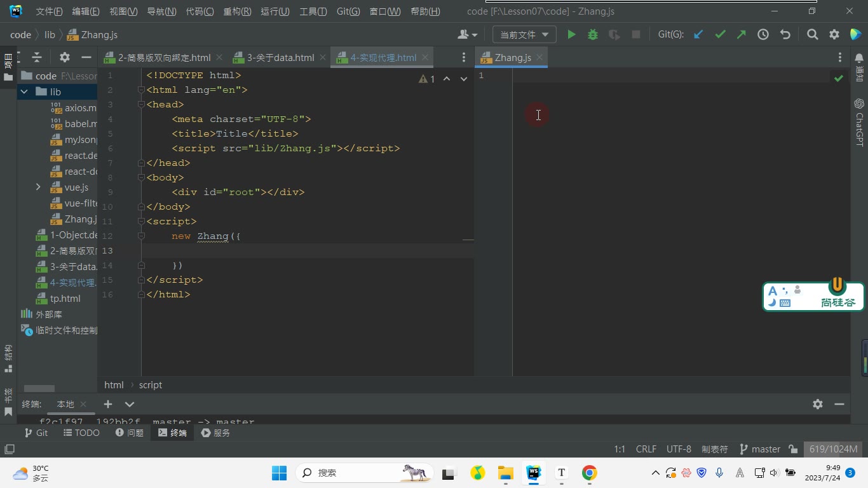This screenshot has width=868, height=488.
Task: Open the 重构(R) menu
Action: pos(238,11)
